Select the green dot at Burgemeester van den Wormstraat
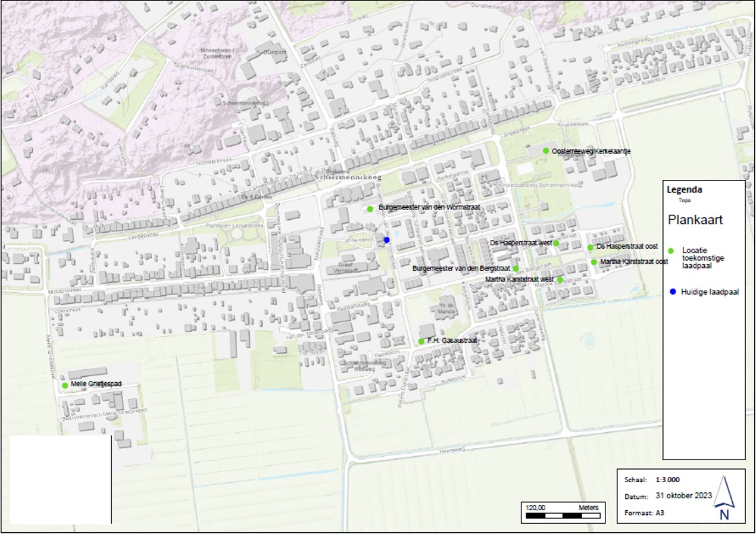 click(x=370, y=208)
